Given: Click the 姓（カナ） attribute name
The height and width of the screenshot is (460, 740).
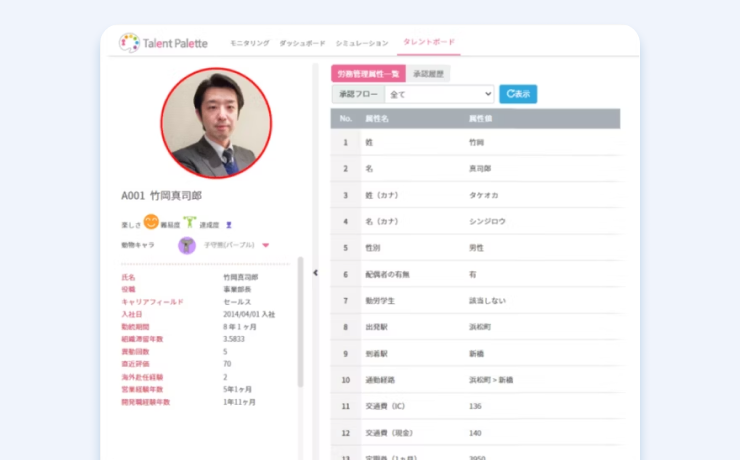Looking at the screenshot, I should click(x=382, y=195).
